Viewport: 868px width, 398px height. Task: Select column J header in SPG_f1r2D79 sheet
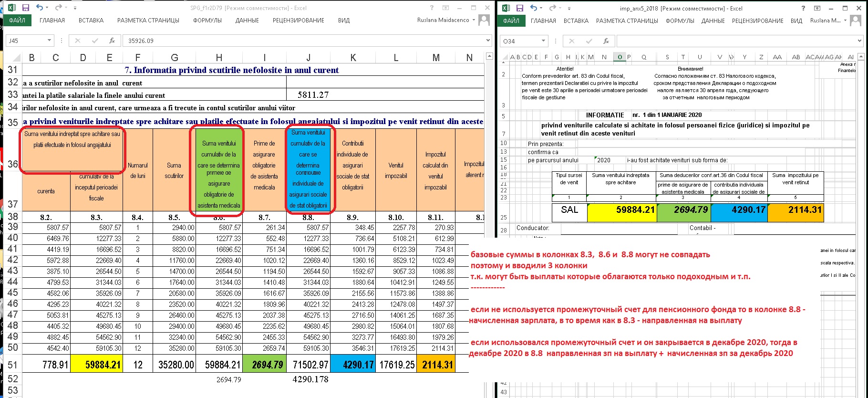[x=308, y=58]
